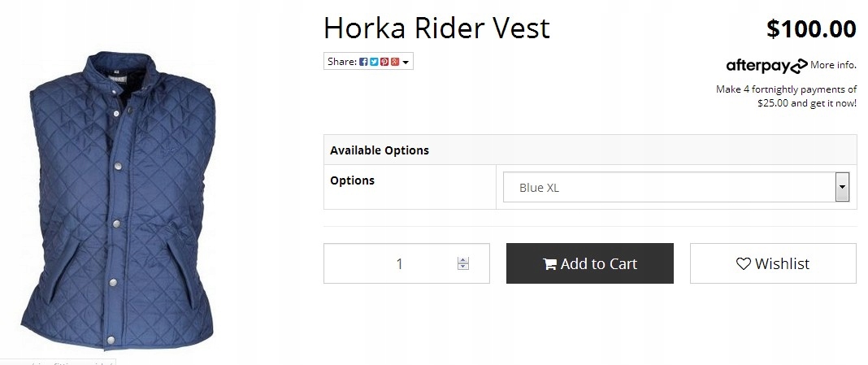Share product on Pinterest

click(x=384, y=62)
